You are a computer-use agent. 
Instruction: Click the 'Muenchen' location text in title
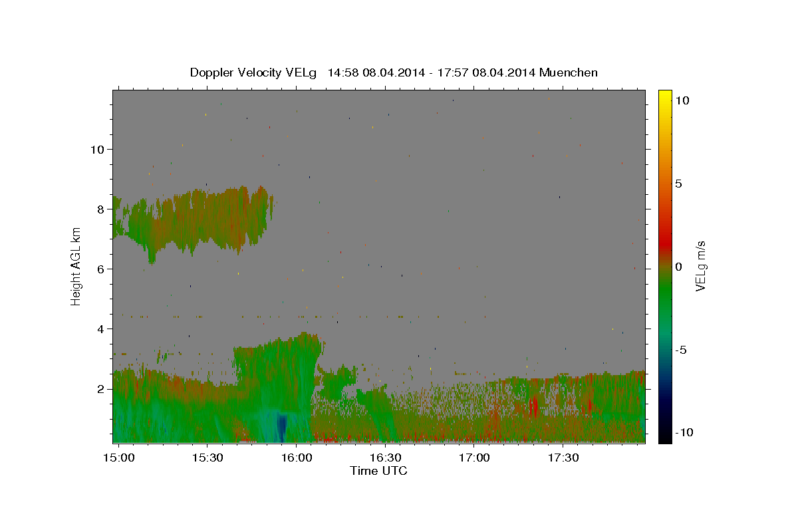pos(569,73)
